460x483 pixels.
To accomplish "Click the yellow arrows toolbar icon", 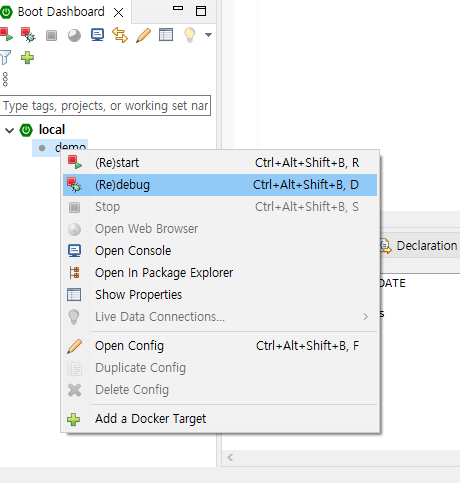I will tap(120, 35).
